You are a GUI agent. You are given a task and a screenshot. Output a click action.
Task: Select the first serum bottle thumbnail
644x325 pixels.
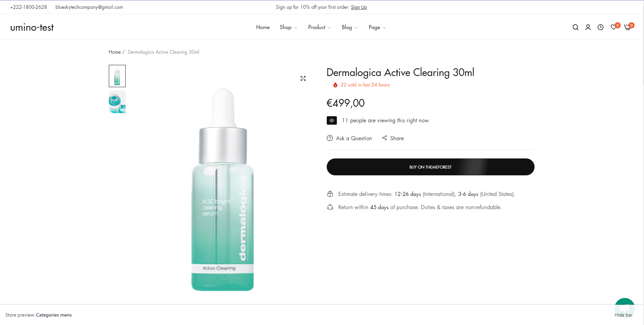point(117,76)
